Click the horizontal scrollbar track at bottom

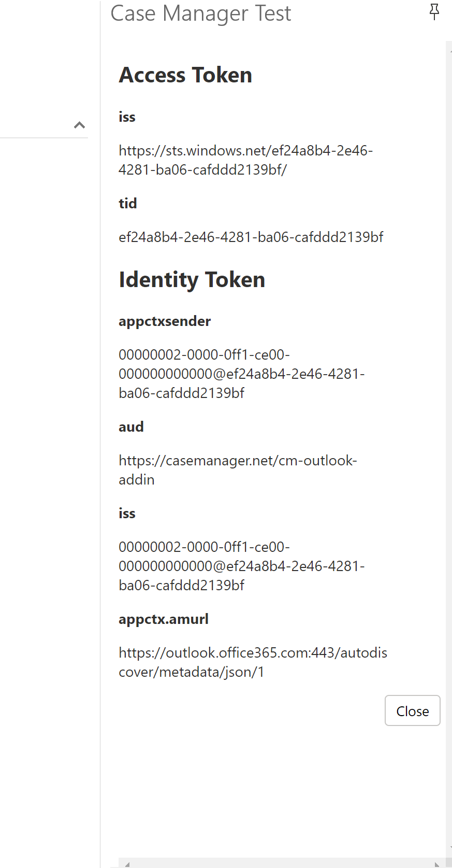282,863
